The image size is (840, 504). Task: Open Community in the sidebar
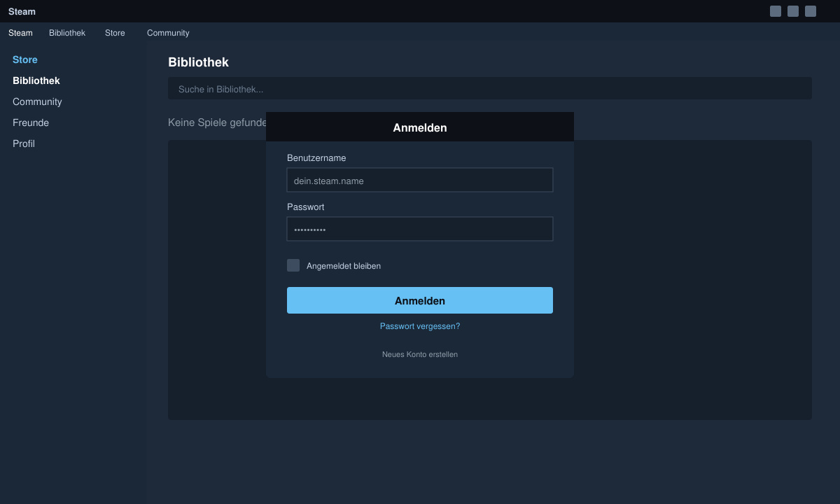(37, 101)
